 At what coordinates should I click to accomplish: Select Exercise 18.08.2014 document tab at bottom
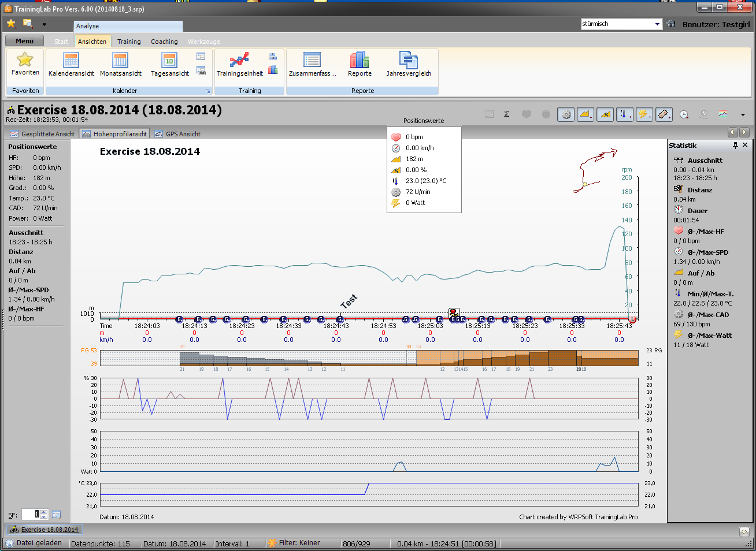45,530
